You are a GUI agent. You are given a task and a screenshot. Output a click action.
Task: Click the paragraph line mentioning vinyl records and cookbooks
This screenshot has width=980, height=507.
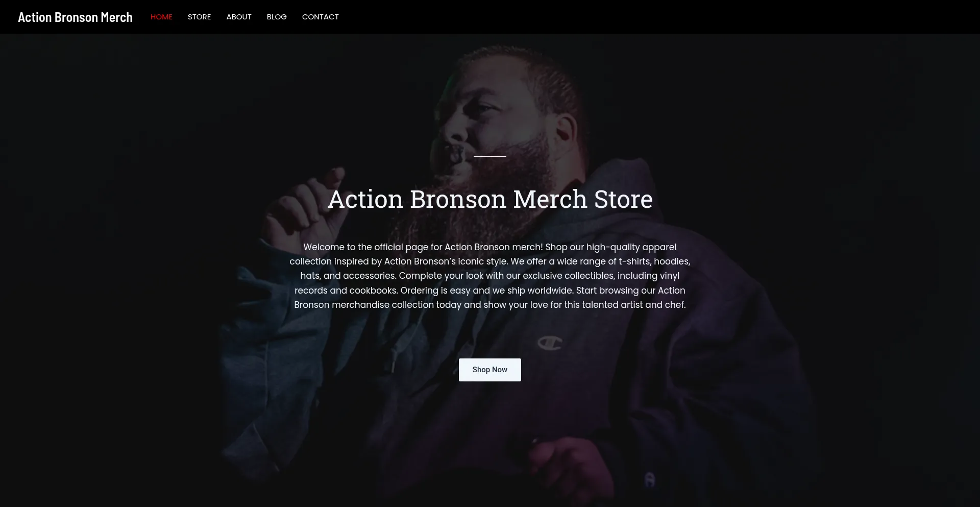(x=490, y=291)
